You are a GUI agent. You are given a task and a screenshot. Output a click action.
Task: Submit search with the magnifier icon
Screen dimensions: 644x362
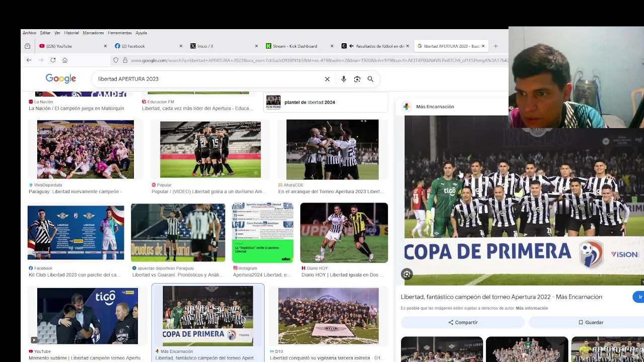[x=370, y=79]
